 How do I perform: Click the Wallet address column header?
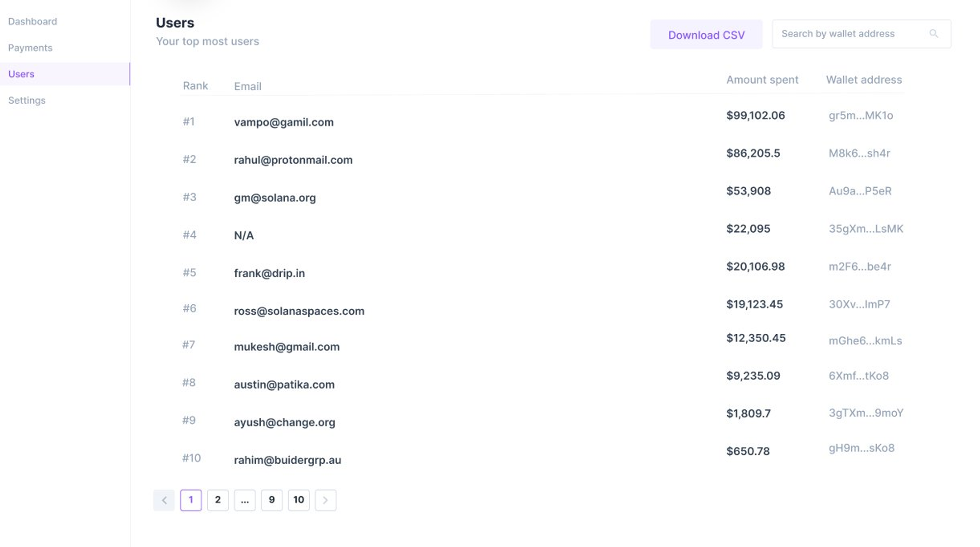(x=863, y=79)
